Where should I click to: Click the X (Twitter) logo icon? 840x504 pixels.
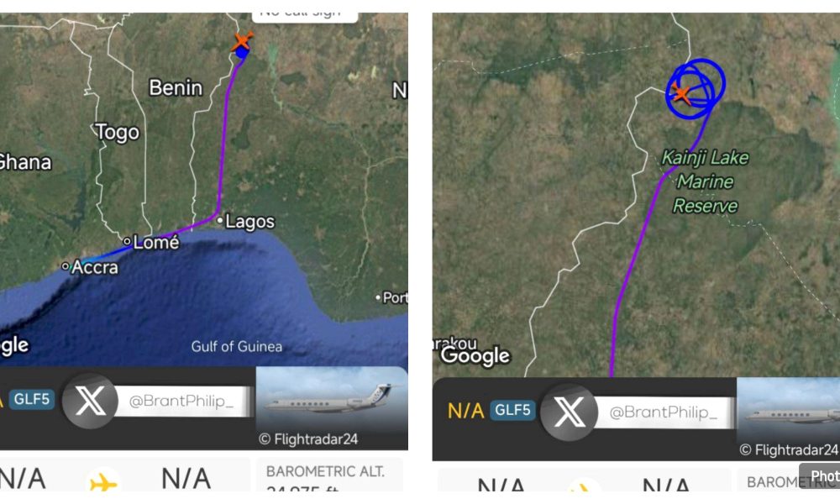point(91,400)
